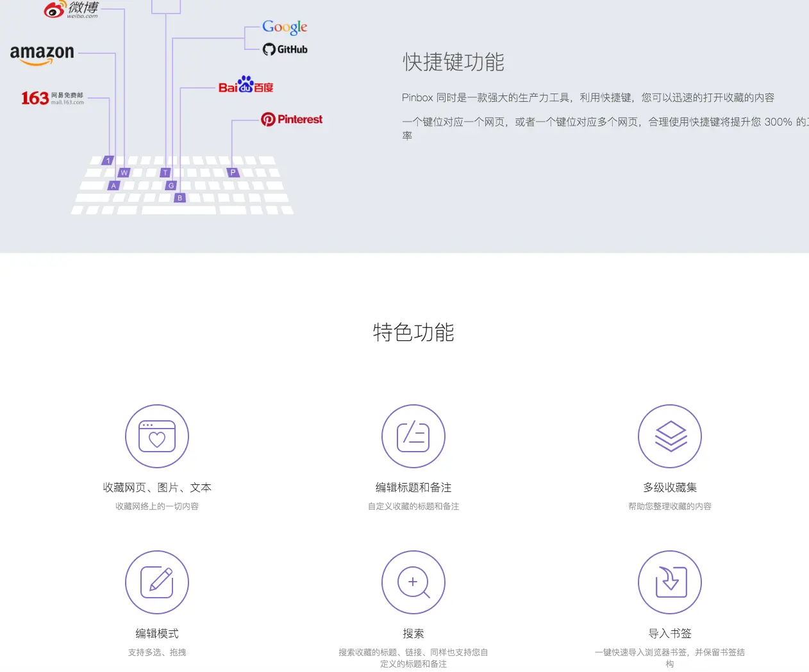Click the 'Pinbox 同时是一款强大的生产力工具' paragraph
Image resolution: width=809 pixels, height=672 pixels.
tap(588, 97)
